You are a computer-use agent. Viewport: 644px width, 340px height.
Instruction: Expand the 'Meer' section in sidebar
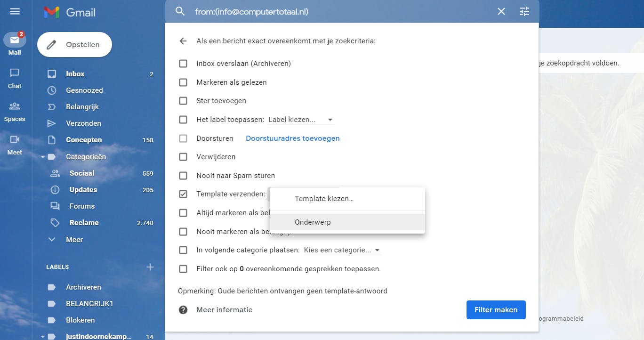(x=74, y=239)
